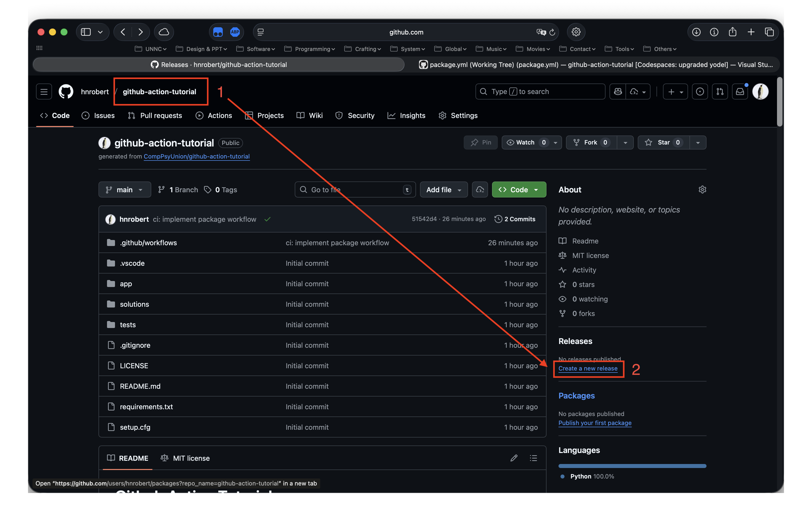Image resolution: width=812 pixels, height=530 pixels.
Task: Open the GitHub Octocat home logo
Action: [x=66, y=91]
